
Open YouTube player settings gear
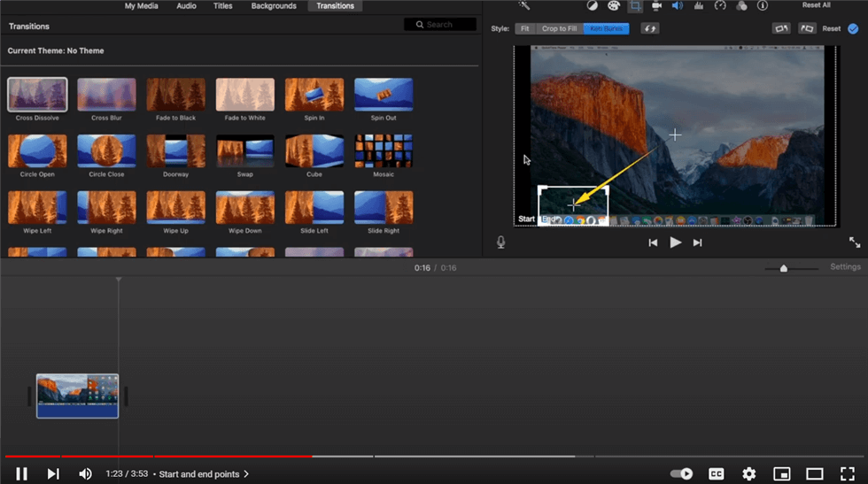[749, 474]
